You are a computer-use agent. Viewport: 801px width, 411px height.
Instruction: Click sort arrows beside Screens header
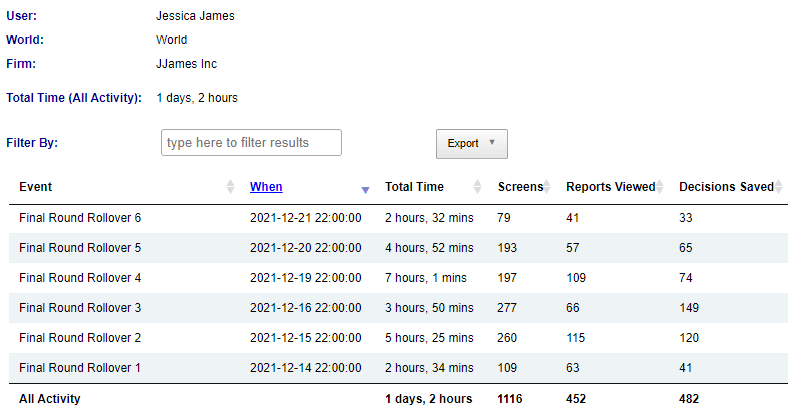coord(548,187)
